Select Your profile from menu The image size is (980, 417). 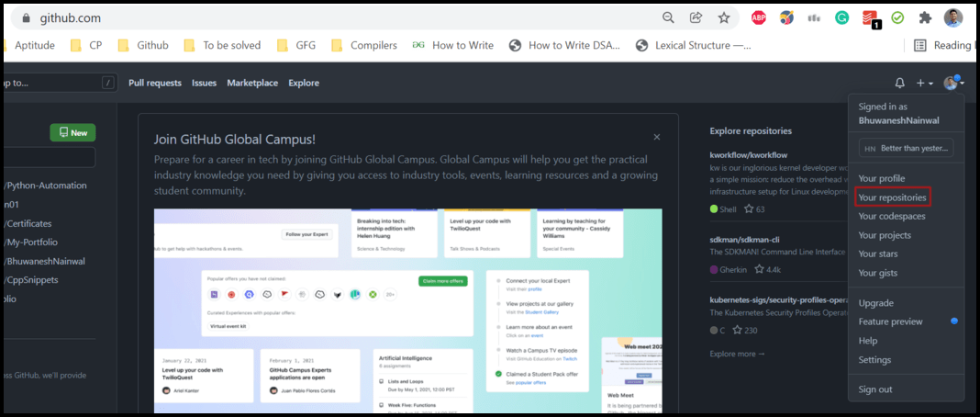coord(881,178)
